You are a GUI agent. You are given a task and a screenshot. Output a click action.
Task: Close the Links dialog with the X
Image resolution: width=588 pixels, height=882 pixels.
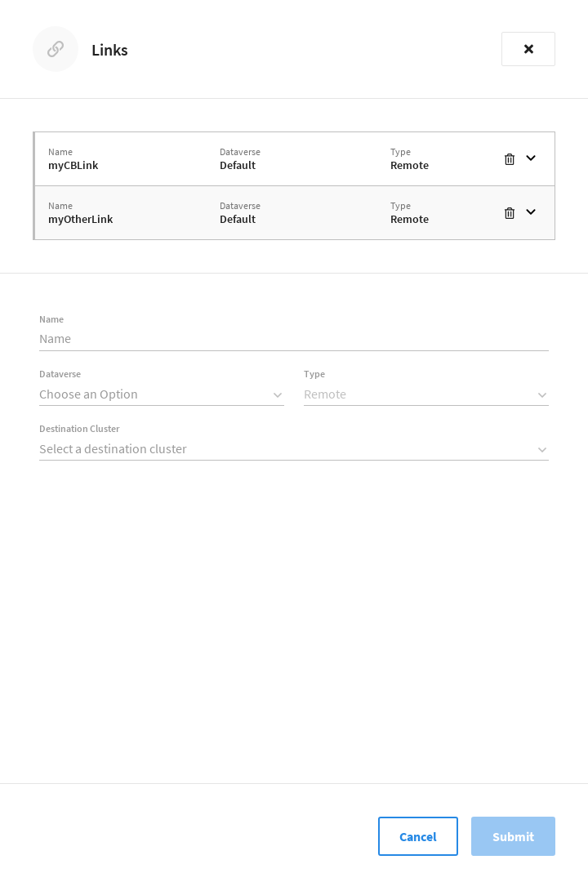pos(528,49)
